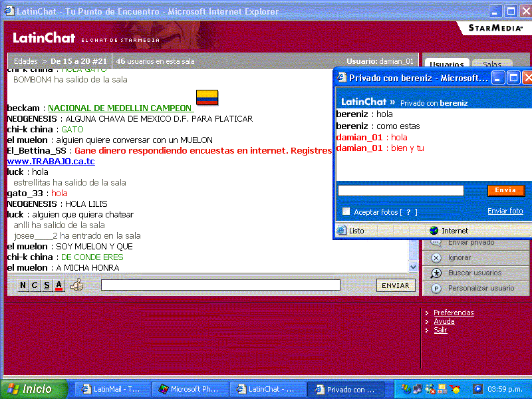
Task: Click username gato_33 in chat
Action: pyautogui.click(x=25, y=194)
